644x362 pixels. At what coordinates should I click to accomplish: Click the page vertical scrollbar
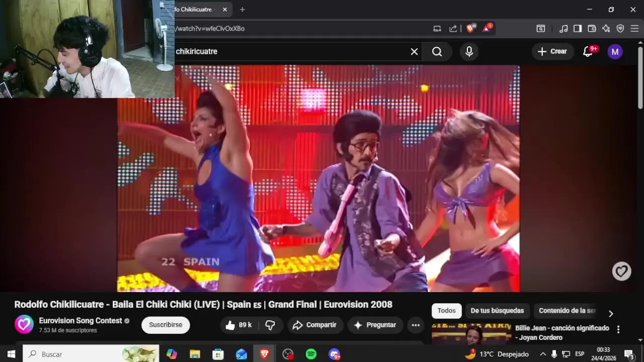point(640,78)
